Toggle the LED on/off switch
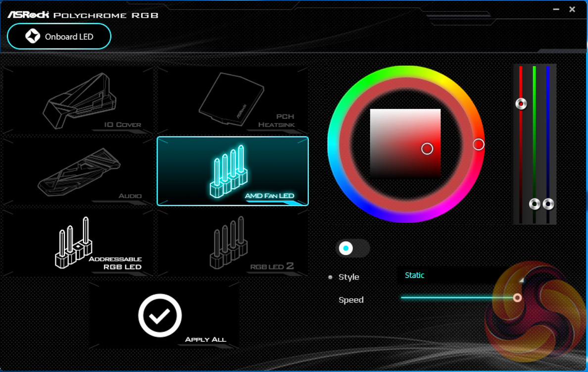The width and height of the screenshot is (588, 372). (x=352, y=248)
